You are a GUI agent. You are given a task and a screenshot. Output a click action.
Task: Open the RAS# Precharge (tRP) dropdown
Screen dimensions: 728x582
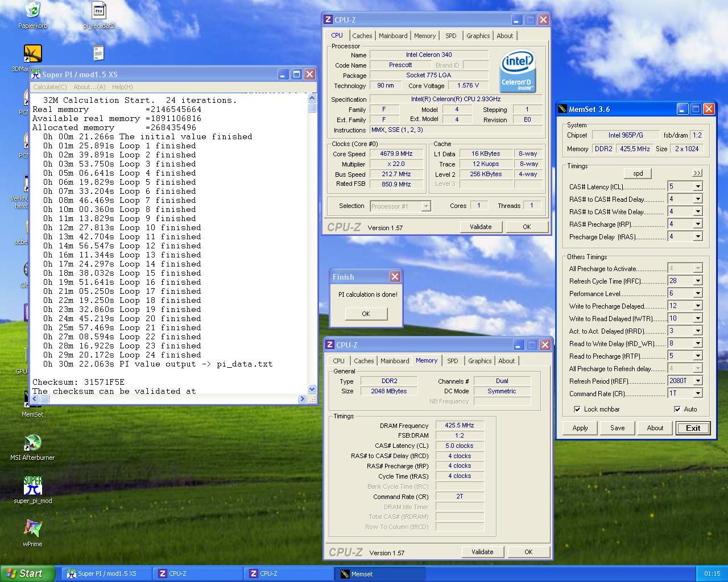coord(698,224)
